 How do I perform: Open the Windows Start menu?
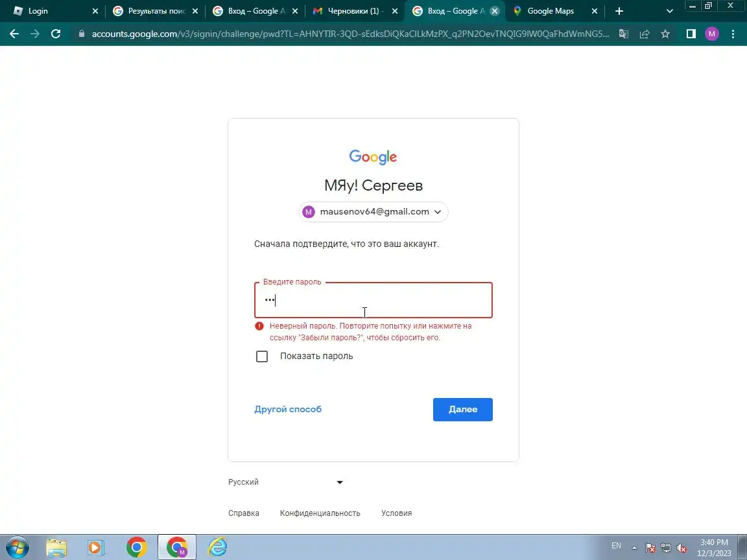pyautogui.click(x=18, y=547)
